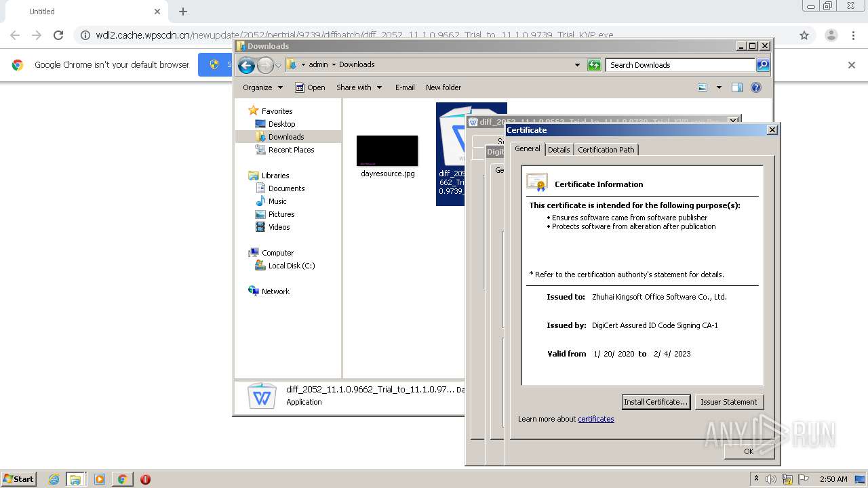Image resolution: width=868 pixels, height=488 pixels.
Task: Click the Issuer Statement button
Action: point(729,402)
